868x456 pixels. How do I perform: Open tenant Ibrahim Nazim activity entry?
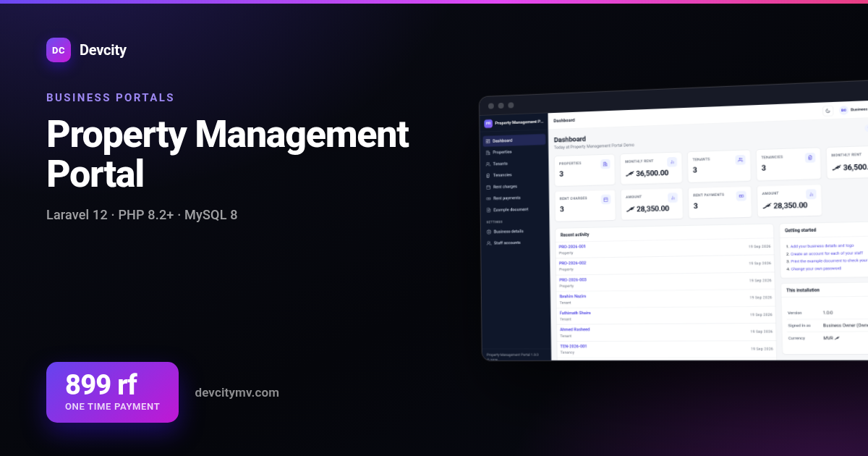[573, 296]
